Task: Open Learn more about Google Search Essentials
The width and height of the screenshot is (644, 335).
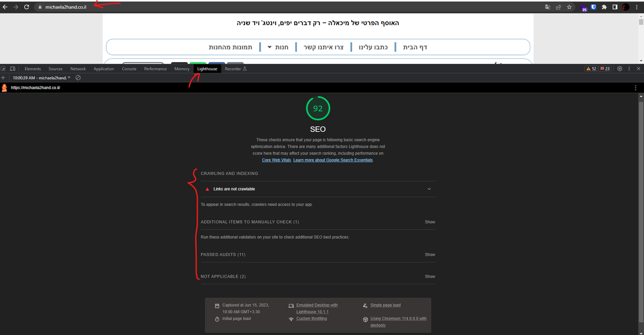Action: pos(333,160)
